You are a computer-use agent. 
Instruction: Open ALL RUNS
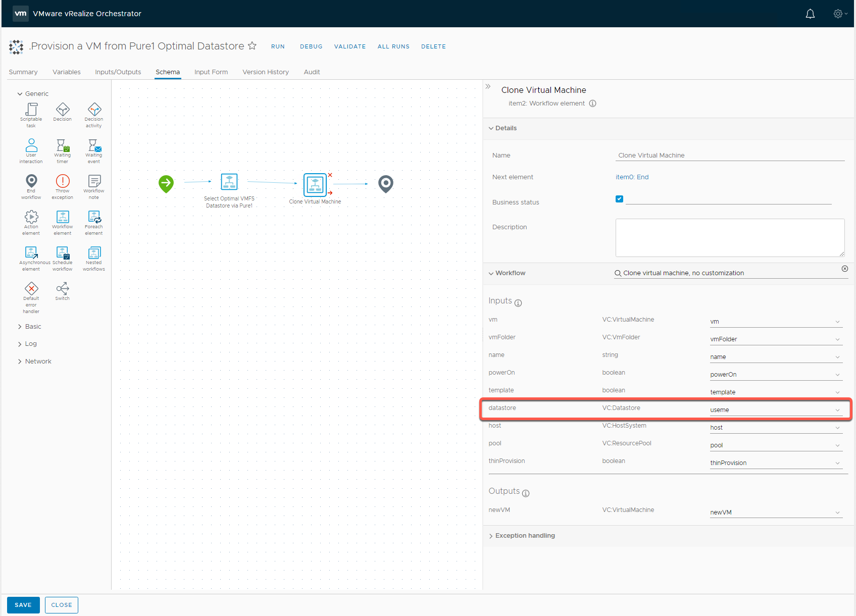[393, 46]
